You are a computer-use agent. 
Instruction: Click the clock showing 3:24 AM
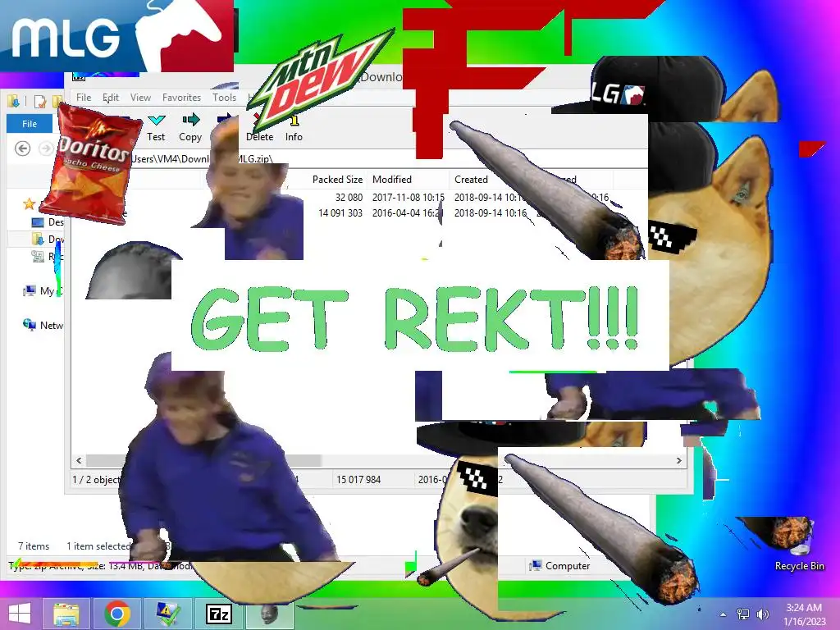click(x=804, y=614)
